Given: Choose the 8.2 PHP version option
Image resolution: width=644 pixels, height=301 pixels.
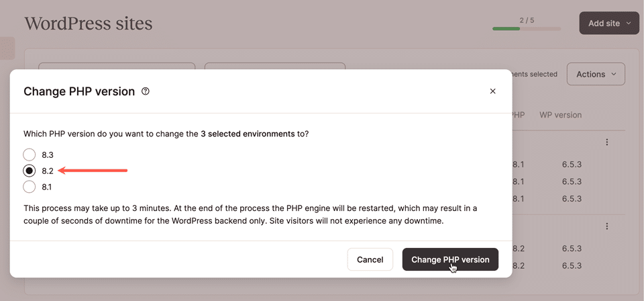Looking at the screenshot, I should (x=30, y=171).
